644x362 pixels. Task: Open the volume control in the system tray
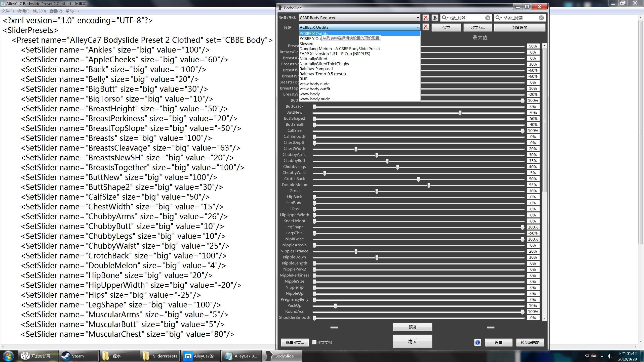click(x=610, y=356)
